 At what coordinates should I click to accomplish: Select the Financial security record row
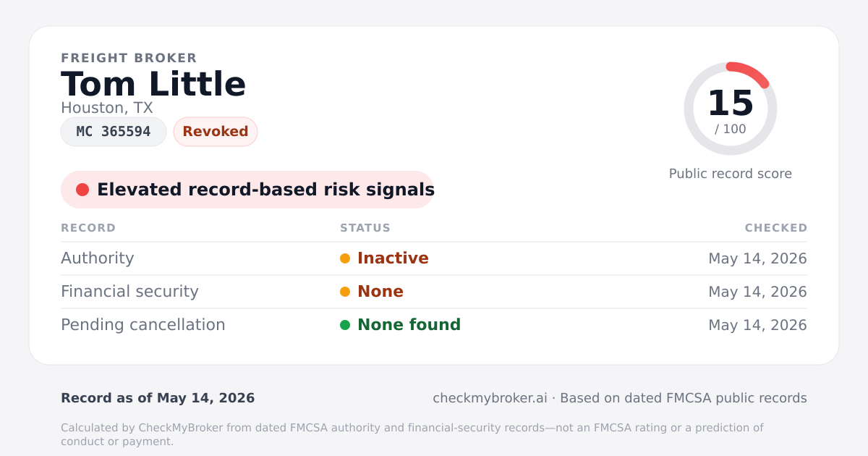[434, 292]
